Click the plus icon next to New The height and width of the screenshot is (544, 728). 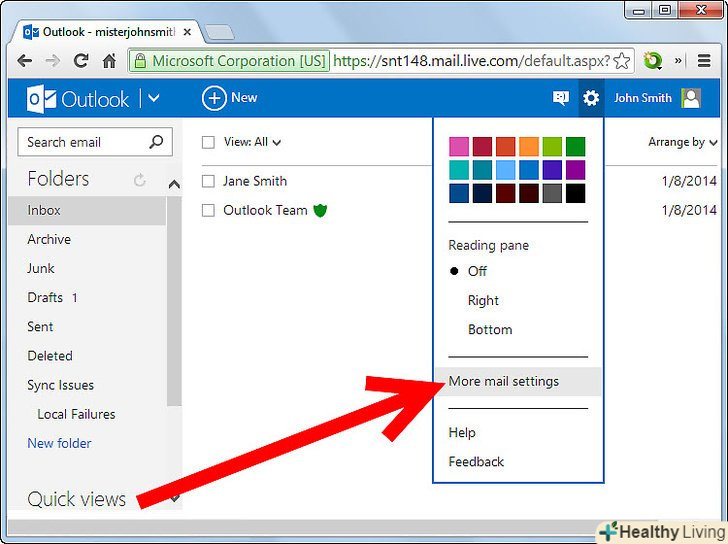coord(214,98)
